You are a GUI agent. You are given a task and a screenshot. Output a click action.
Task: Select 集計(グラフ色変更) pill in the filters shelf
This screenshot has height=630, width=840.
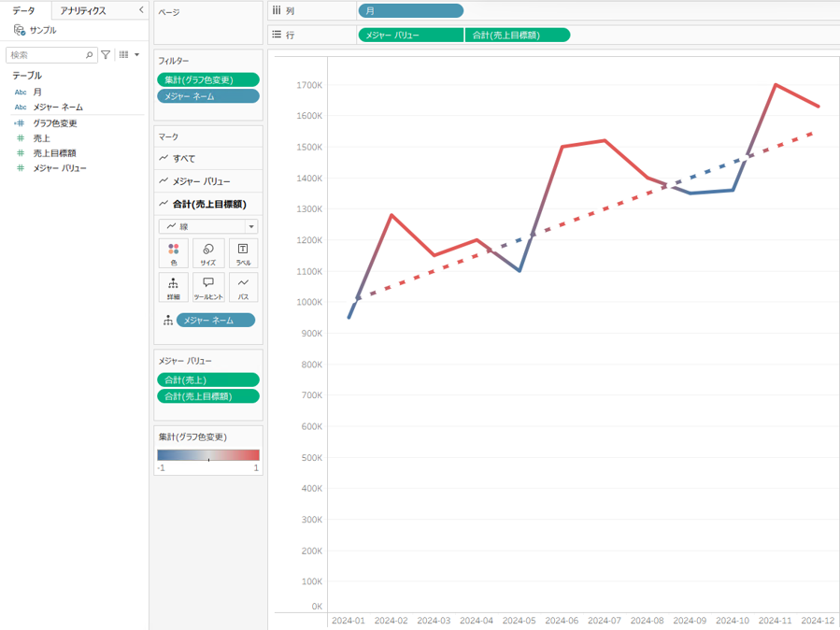pos(208,80)
